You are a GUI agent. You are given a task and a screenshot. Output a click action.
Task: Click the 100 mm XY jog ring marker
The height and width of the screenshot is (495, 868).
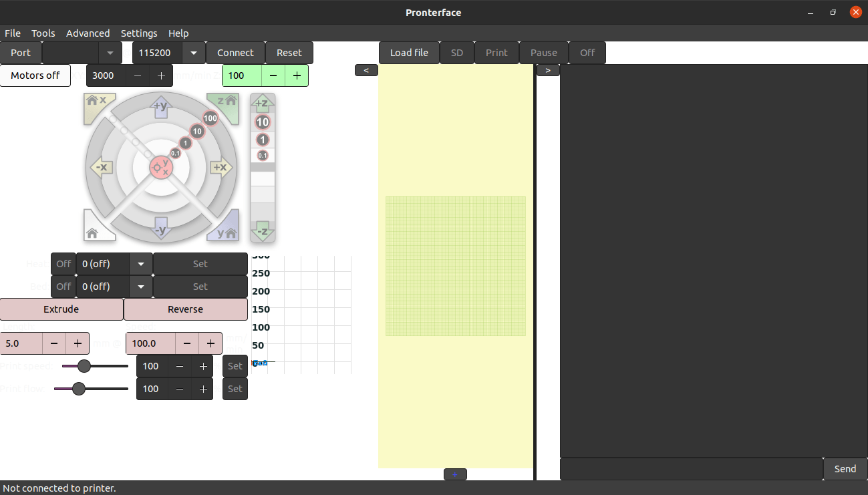coord(210,118)
